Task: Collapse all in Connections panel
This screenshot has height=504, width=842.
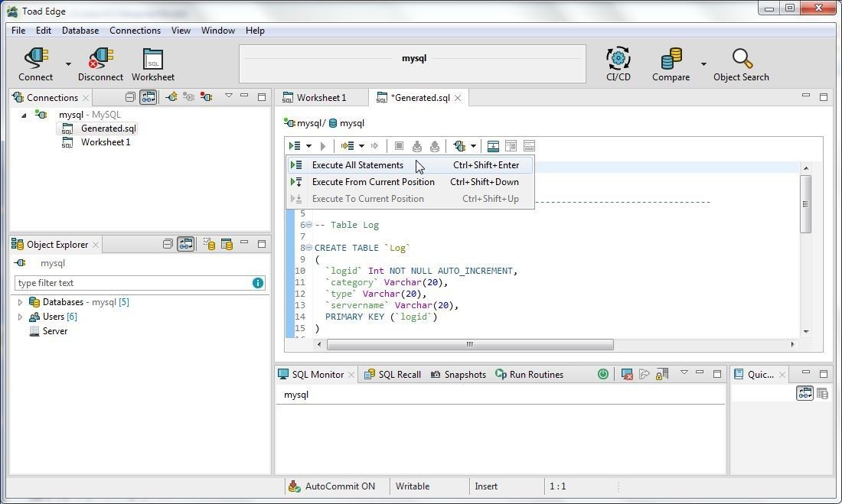Action: 130,97
